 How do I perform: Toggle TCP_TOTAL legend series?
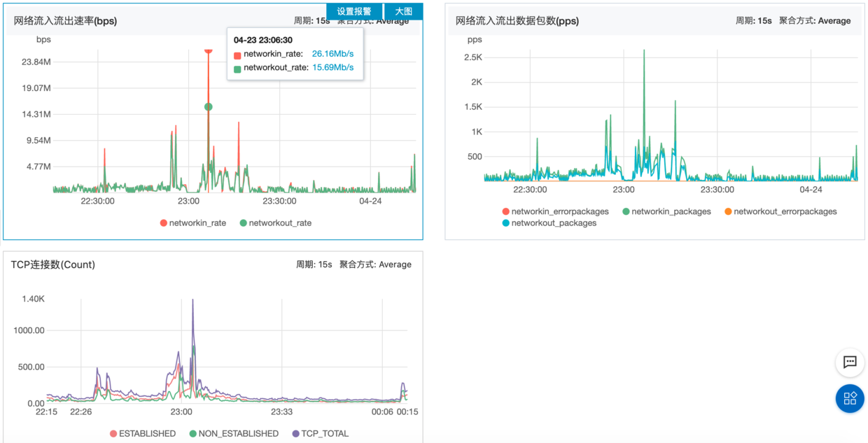(320, 433)
